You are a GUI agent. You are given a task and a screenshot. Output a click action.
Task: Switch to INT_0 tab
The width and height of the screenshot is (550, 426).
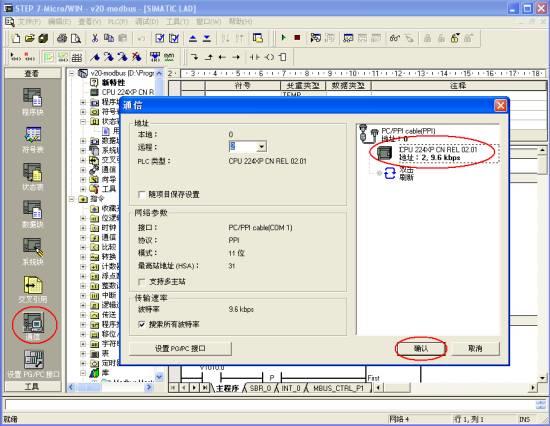click(x=291, y=388)
